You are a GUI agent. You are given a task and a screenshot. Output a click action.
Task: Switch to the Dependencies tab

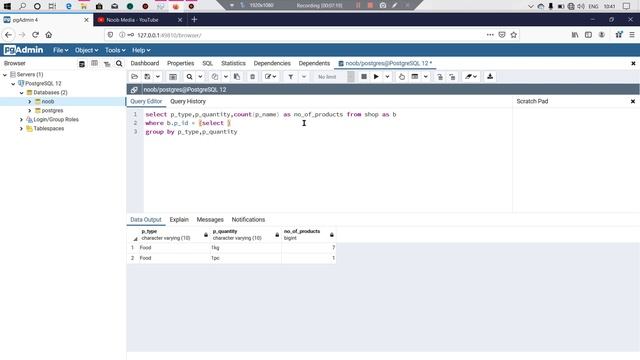pyautogui.click(x=272, y=63)
